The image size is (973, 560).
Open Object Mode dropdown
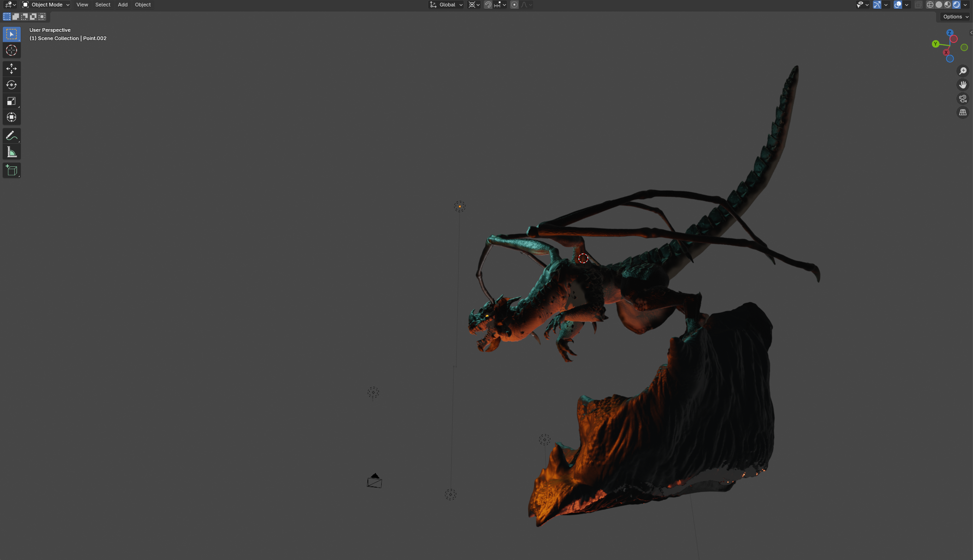pos(46,5)
